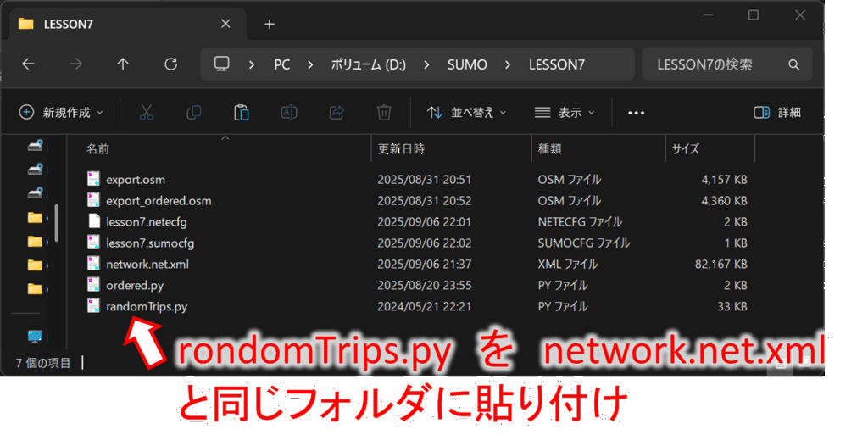The width and height of the screenshot is (868, 435).
Task: Expand chevron before PC breadcrumb
Action: tap(252, 64)
